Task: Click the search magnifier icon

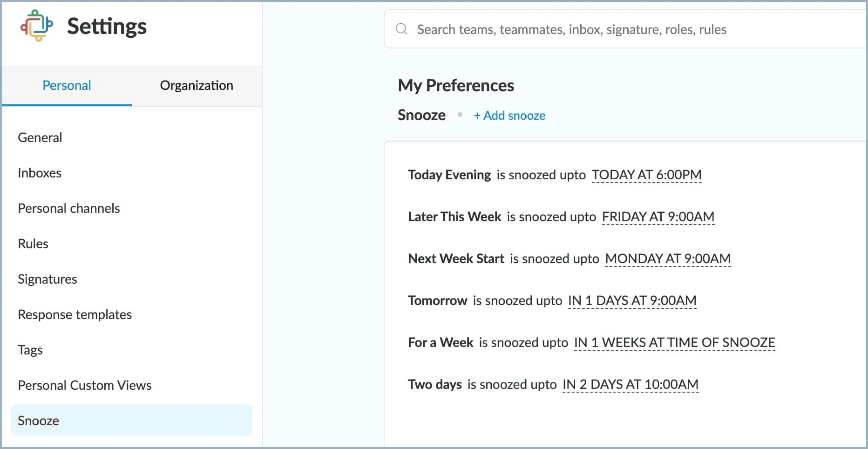Action: [401, 29]
